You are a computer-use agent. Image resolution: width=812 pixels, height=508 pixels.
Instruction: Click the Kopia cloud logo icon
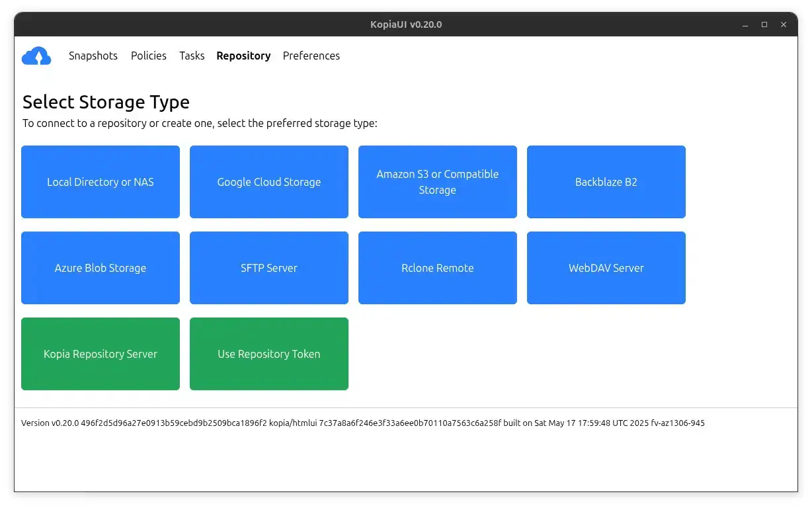tap(36, 56)
